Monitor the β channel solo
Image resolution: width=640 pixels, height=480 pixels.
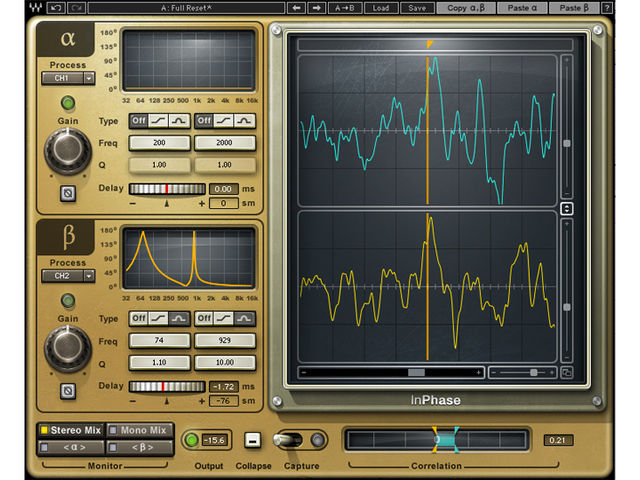point(140,448)
